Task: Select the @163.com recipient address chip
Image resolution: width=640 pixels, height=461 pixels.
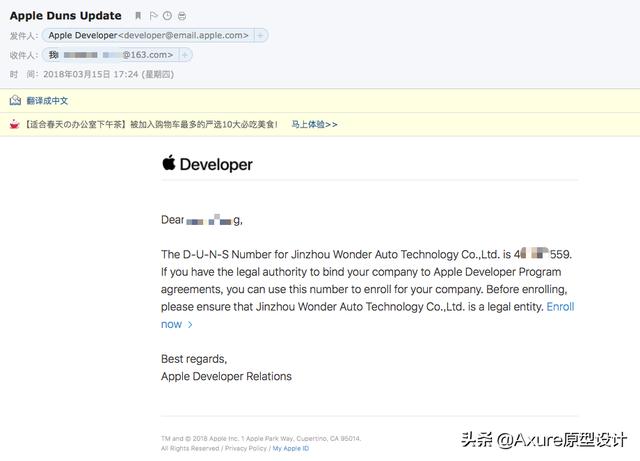Action: tap(111, 55)
